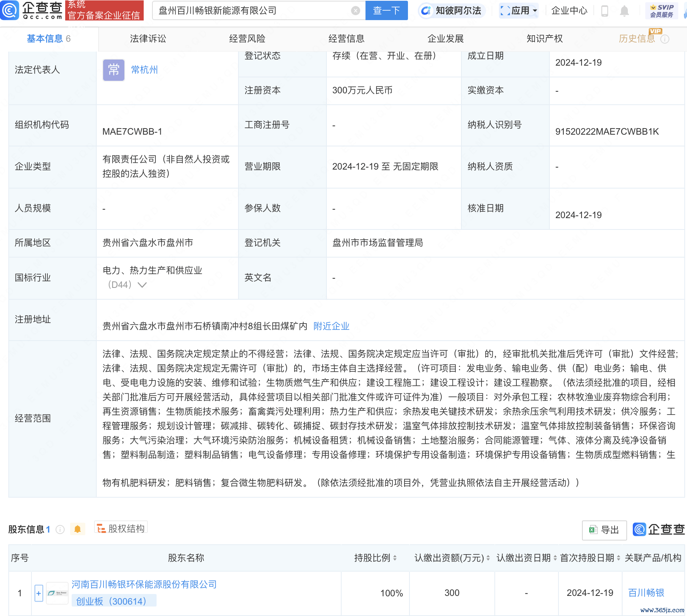Open notifications bell in the header
Image resolution: width=687 pixels, height=616 pixels.
tap(624, 11)
